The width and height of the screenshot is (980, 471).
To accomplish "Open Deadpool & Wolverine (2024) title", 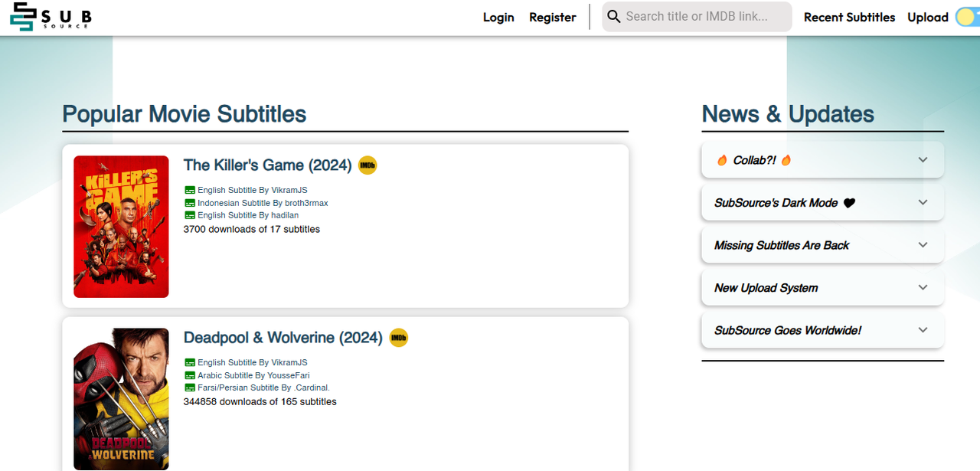I will click(x=283, y=338).
